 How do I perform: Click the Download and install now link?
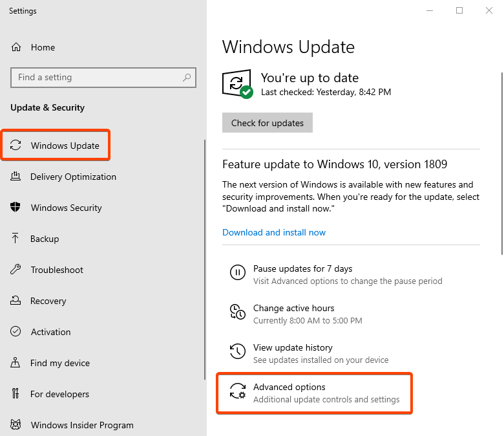pyautogui.click(x=274, y=232)
